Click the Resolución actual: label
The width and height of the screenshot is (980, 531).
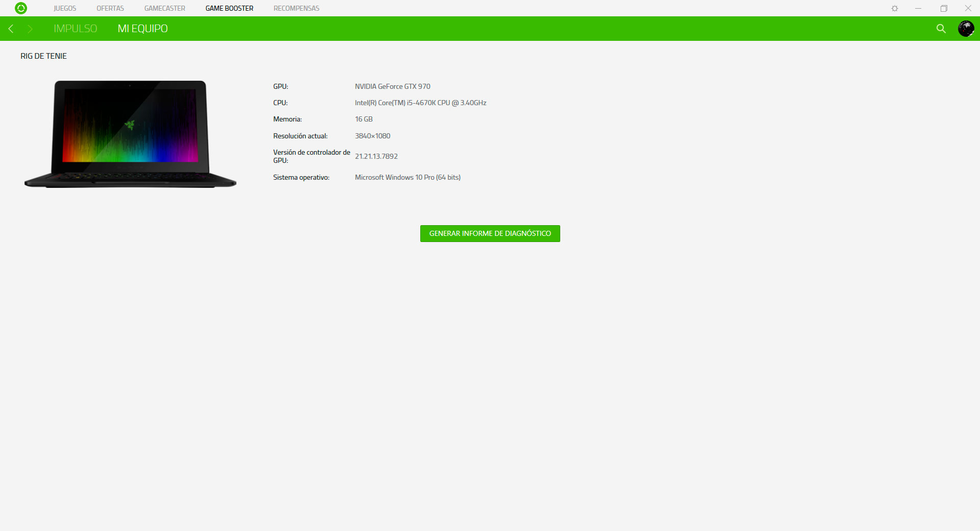coord(300,136)
